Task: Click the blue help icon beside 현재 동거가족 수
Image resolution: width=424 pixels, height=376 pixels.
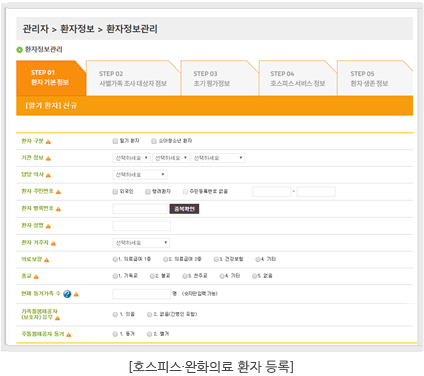Action: [x=67, y=294]
